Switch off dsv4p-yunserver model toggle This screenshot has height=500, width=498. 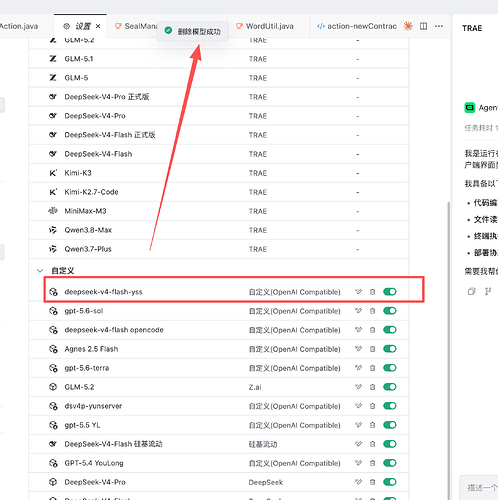click(x=390, y=406)
